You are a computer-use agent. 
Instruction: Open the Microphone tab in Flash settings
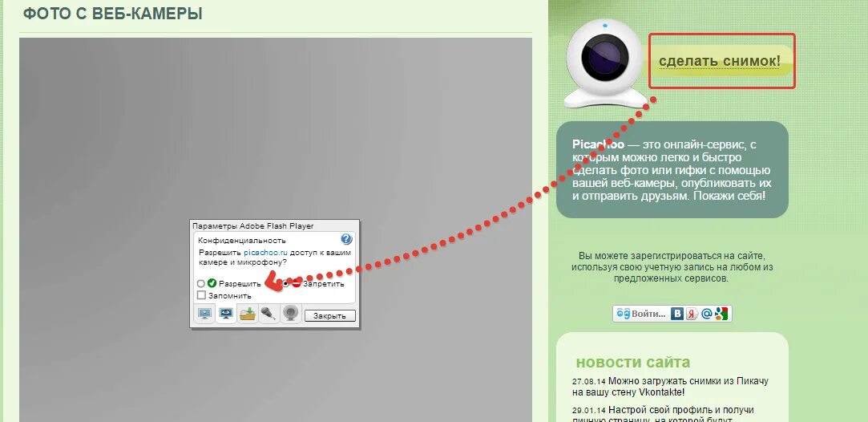point(269,314)
